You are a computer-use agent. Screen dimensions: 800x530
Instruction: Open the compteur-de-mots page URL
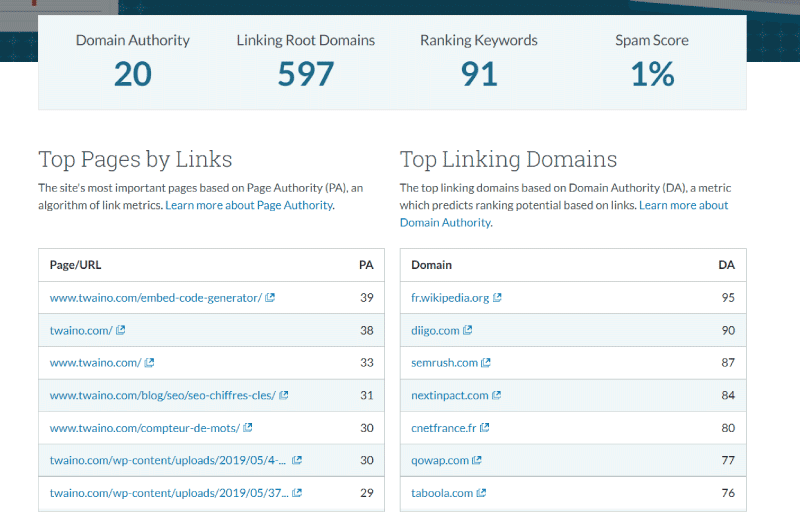point(144,427)
